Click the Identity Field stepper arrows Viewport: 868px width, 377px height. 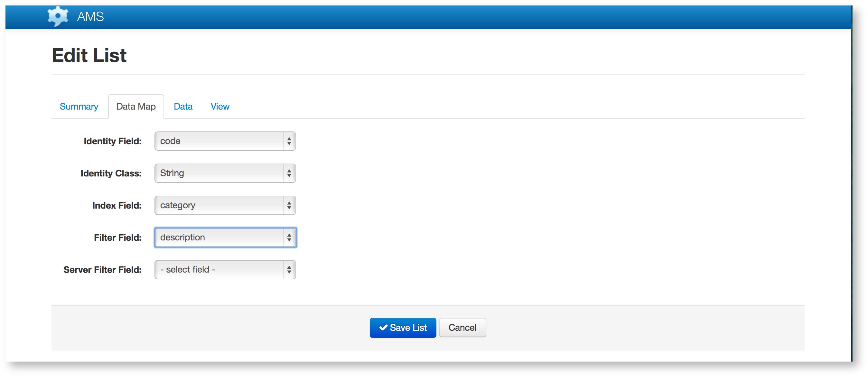[289, 141]
